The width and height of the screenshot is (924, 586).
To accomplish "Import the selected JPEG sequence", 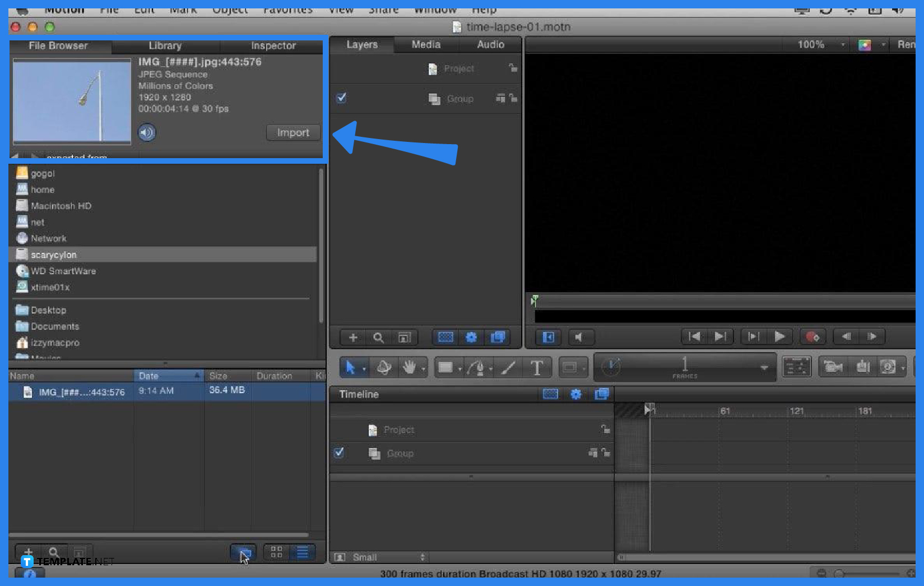I will 293,132.
